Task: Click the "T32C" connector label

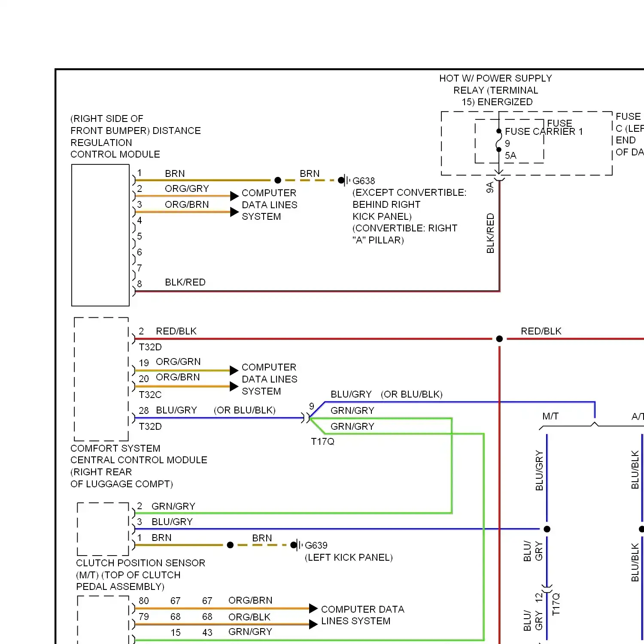Action: pyautogui.click(x=150, y=395)
